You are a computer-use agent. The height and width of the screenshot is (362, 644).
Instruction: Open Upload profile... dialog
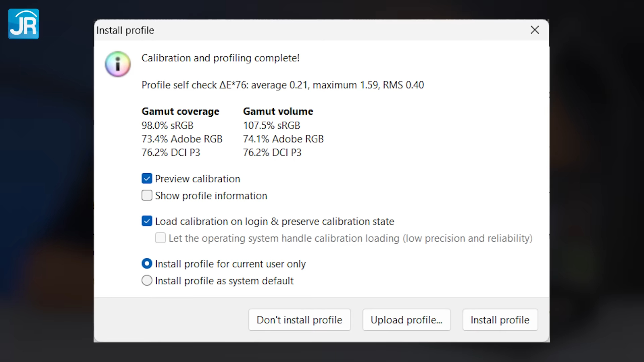407,320
